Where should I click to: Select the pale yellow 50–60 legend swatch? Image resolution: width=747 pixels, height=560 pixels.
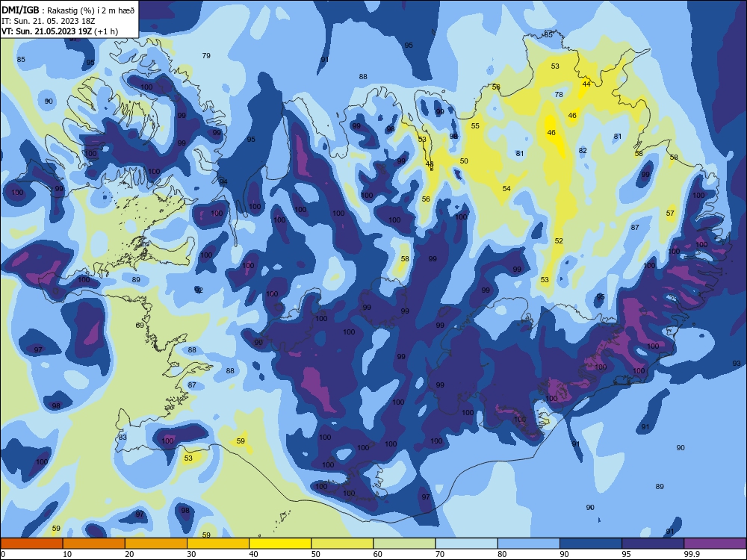343,544
